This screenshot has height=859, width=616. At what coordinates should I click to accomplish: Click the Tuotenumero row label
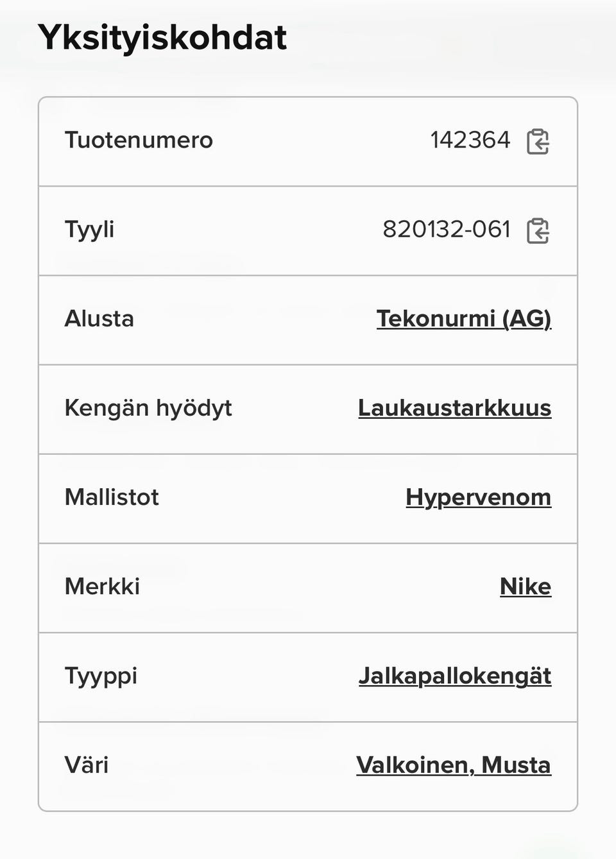click(x=139, y=140)
